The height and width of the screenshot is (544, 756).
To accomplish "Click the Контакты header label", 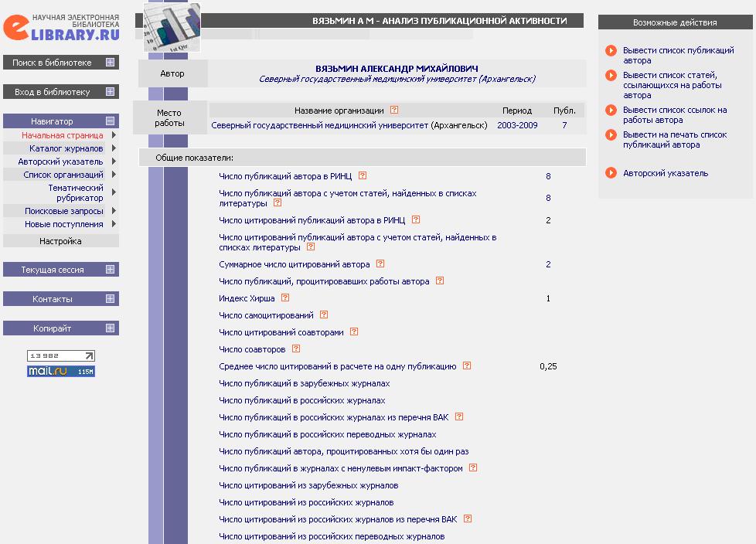I will [x=52, y=299].
